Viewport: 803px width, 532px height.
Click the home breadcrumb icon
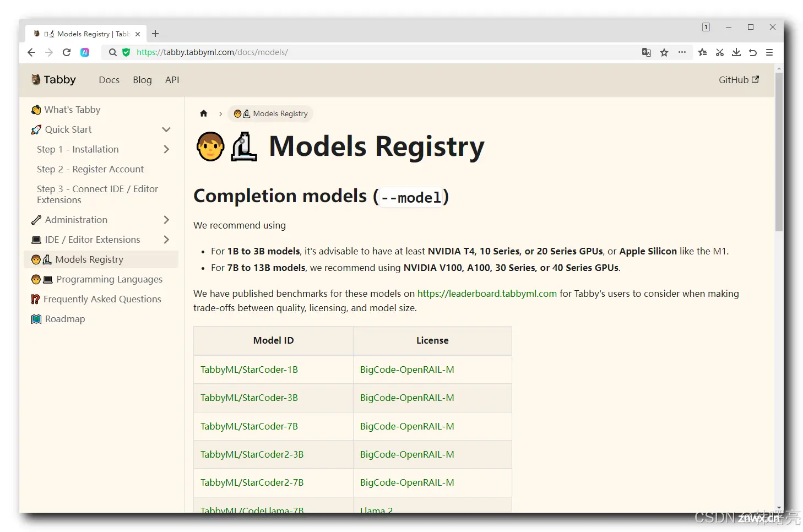click(204, 113)
